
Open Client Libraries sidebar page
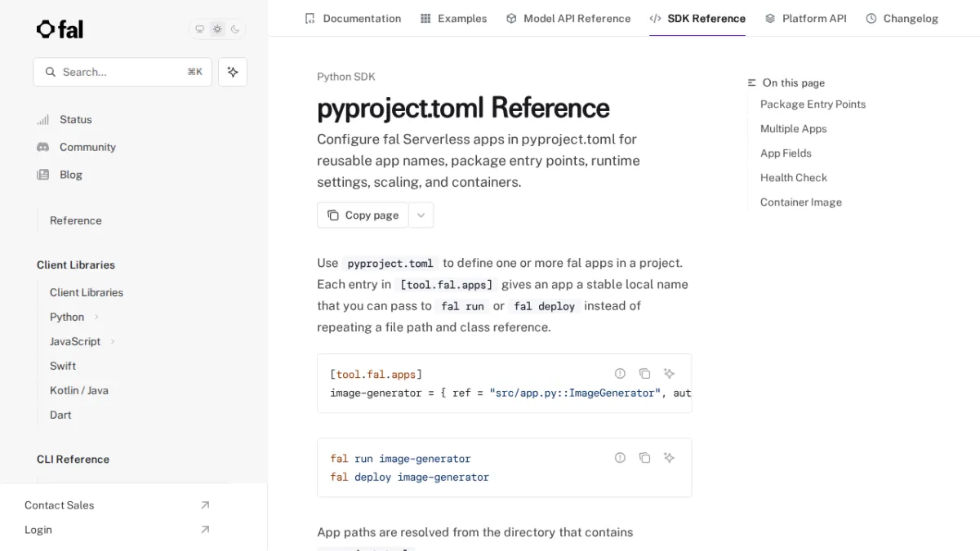pos(87,292)
